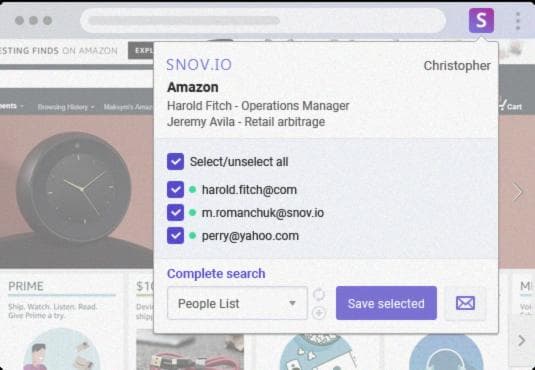Click the harold.fitch@com email address
Image resolution: width=535 pixels, height=370 pixels.
(x=249, y=190)
